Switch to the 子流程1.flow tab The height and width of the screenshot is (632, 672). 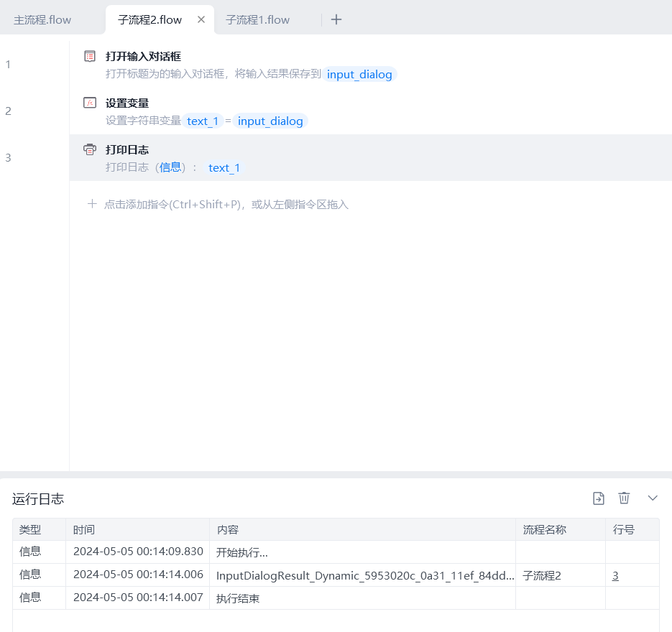point(257,19)
